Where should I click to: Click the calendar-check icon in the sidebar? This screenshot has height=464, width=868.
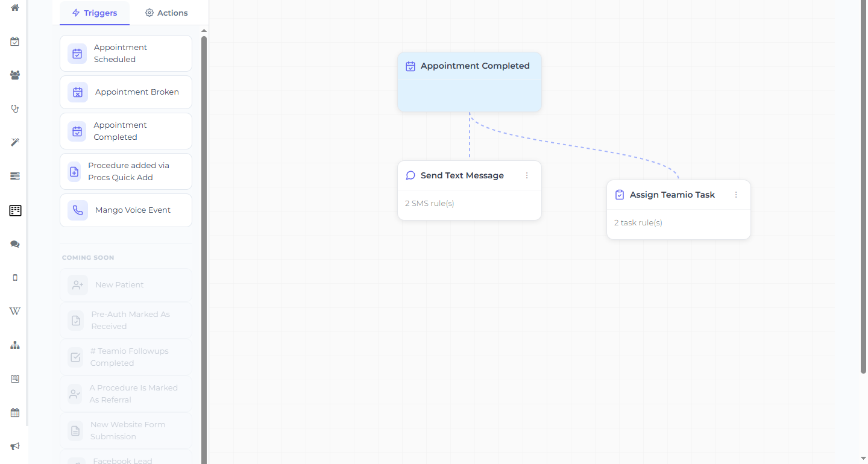click(x=15, y=42)
